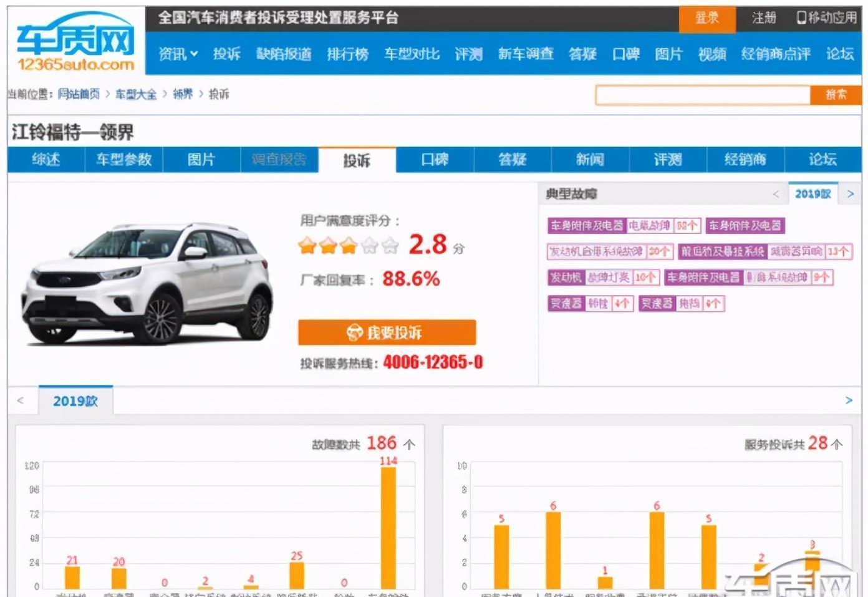Click the 88.6% reply rate value
This screenshot has height=597, width=868.
pyautogui.click(x=411, y=279)
